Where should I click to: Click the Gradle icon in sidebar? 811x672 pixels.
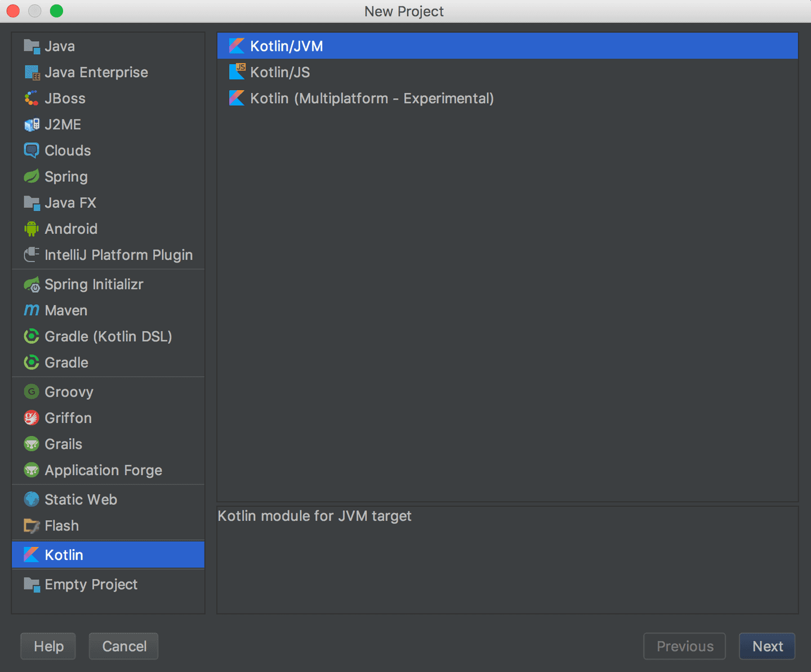point(32,362)
